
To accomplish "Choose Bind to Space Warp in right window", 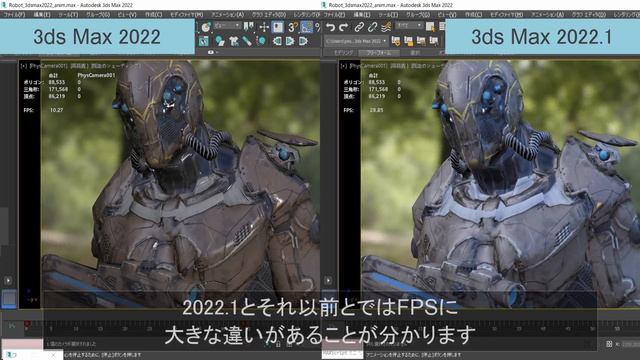I will coord(386,27).
